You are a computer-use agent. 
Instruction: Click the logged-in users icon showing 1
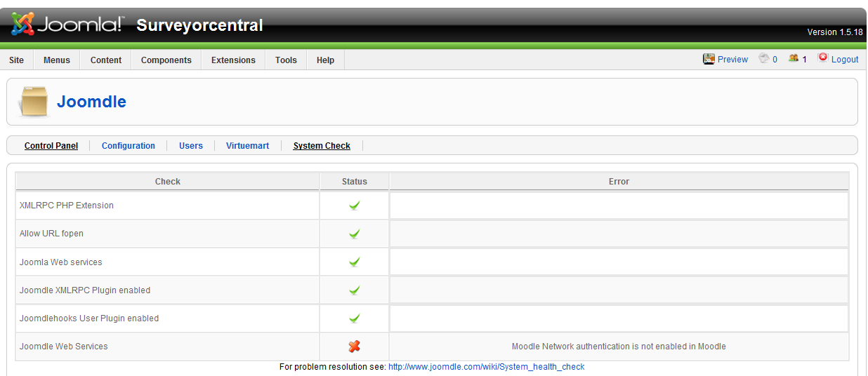pos(794,59)
